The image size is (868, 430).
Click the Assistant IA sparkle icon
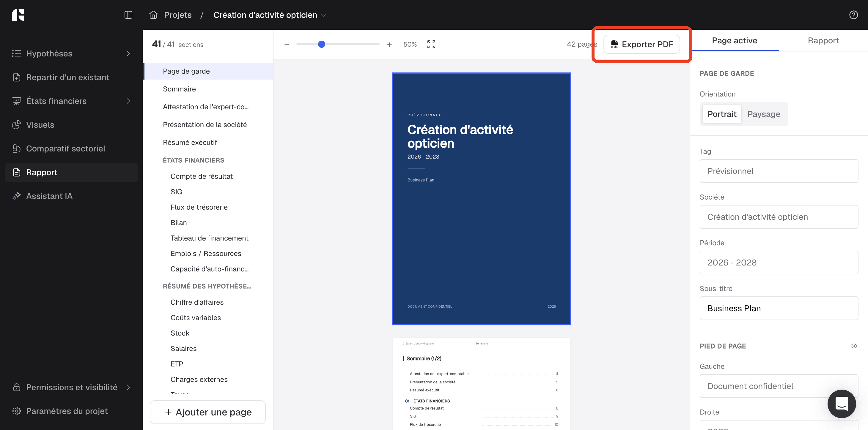click(x=17, y=196)
